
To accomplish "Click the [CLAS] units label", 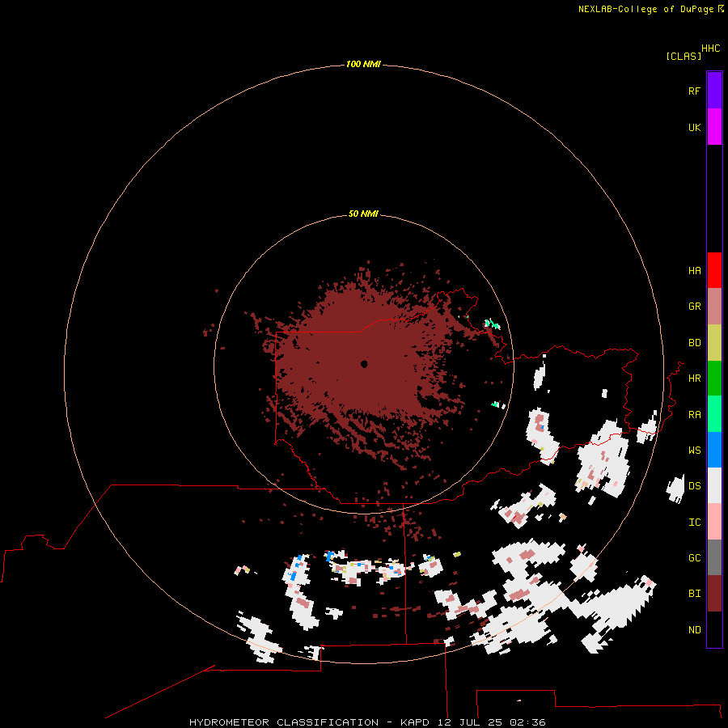I will pyautogui.click(x=683, y=56).
